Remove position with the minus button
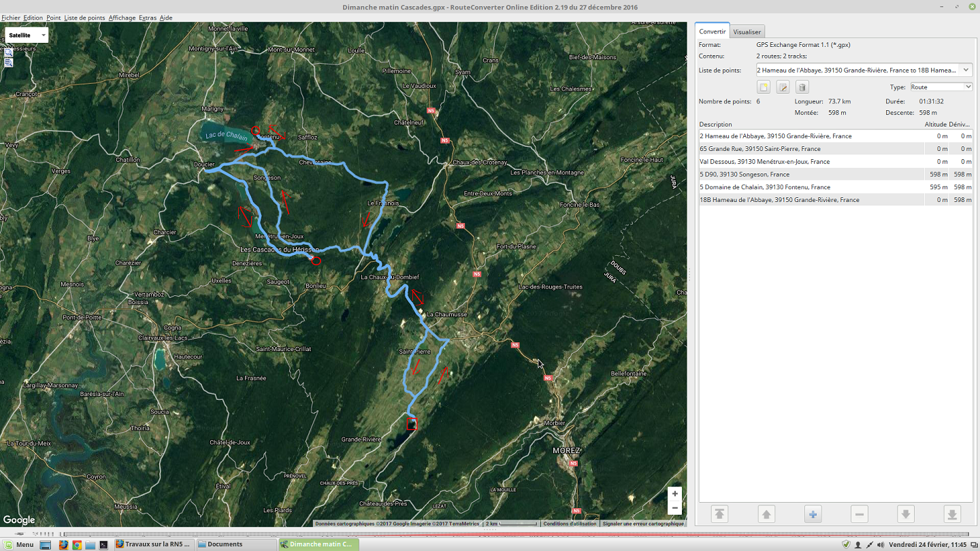Image resolution: width=980 pixels, height=551 pixels. [x=860, y=514]
